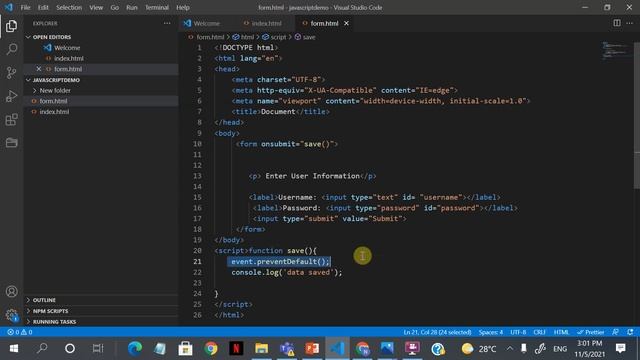Click html breadcrumb segment
Screen dimensions: 640x360
(x=247, y=37)
